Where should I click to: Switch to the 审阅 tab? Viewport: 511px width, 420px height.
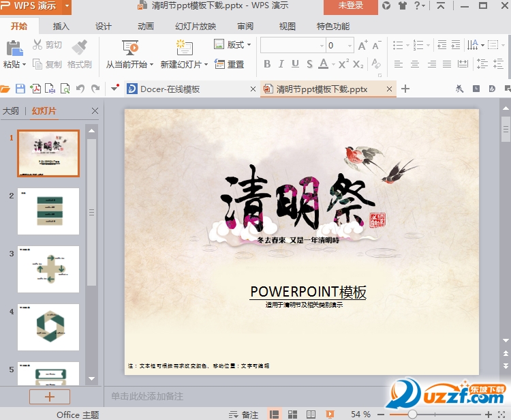(245, 26)
